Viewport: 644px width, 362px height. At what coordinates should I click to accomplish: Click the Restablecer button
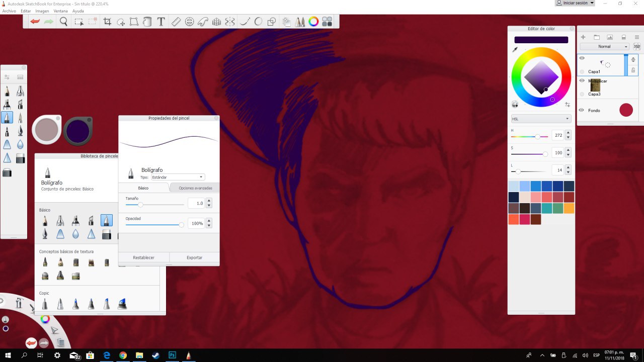pos(144,257)
